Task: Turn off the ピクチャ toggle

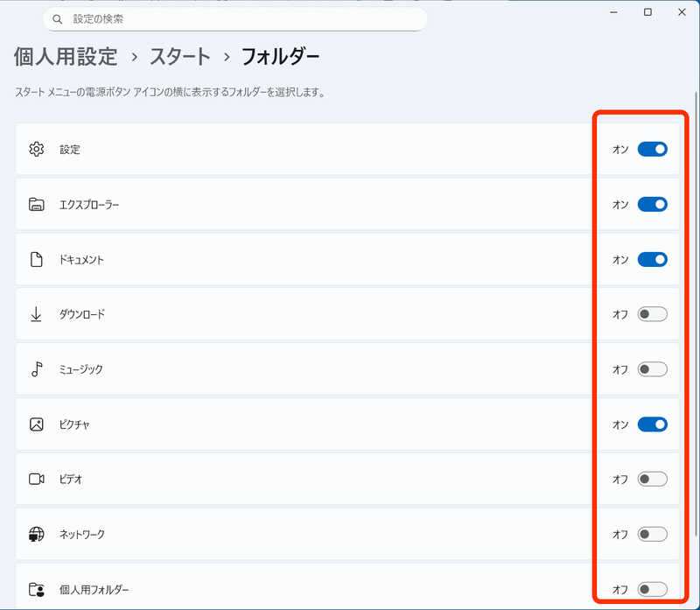Action: pos(654,424)
